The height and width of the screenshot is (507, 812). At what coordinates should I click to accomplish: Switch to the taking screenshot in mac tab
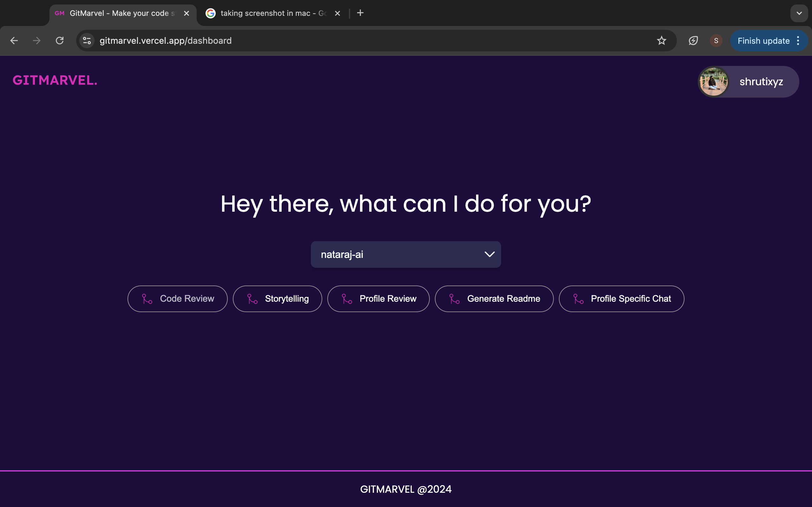pyautogui.click(x=272, y=13)
